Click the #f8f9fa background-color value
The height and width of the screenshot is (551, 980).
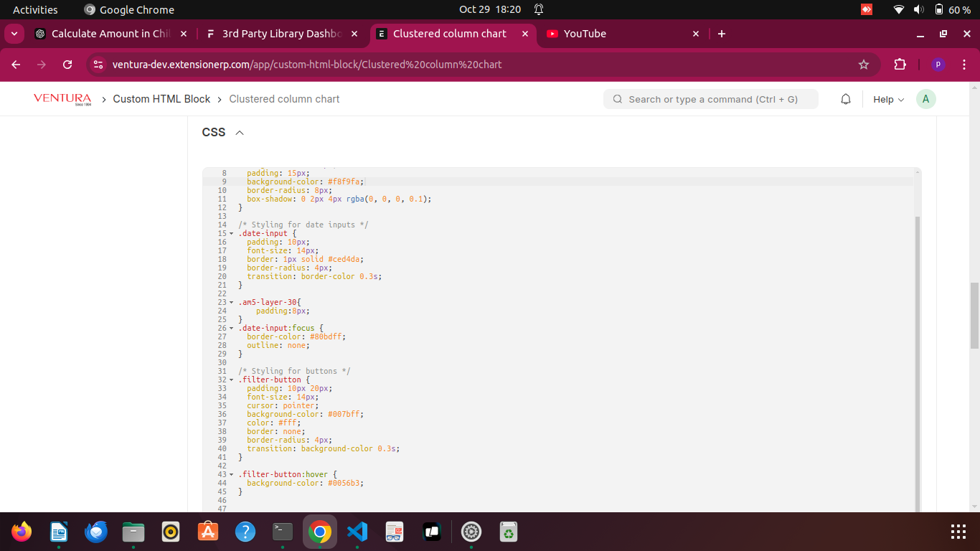344,182
